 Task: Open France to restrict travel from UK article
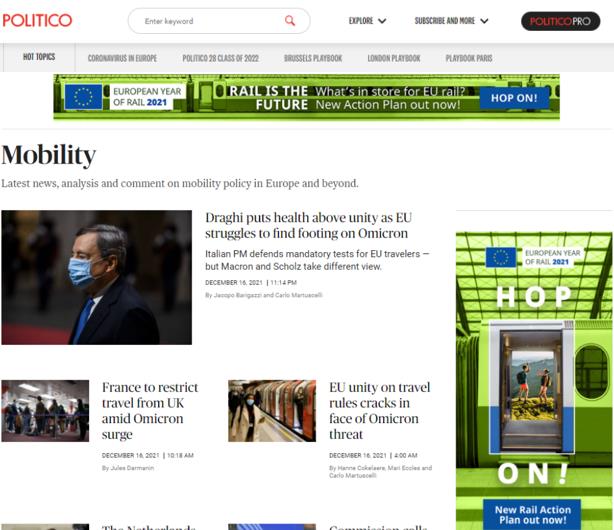(x=150, y=410)
